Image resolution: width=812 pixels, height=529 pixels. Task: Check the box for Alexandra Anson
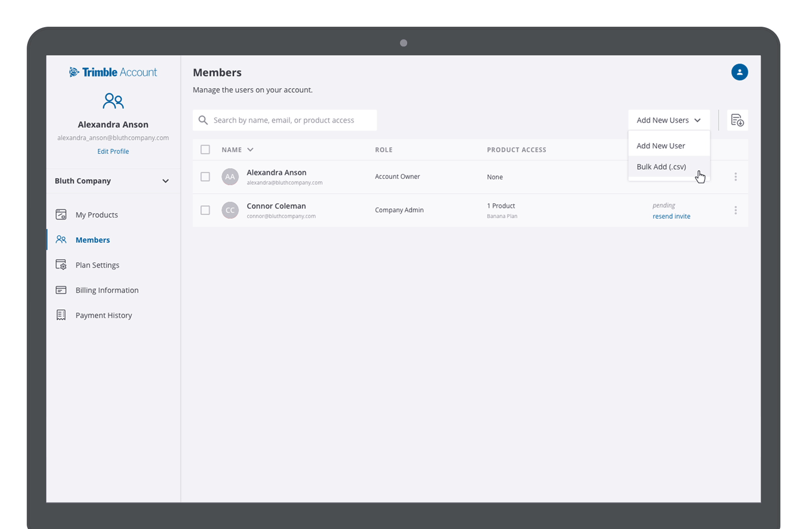click(205, 177)
